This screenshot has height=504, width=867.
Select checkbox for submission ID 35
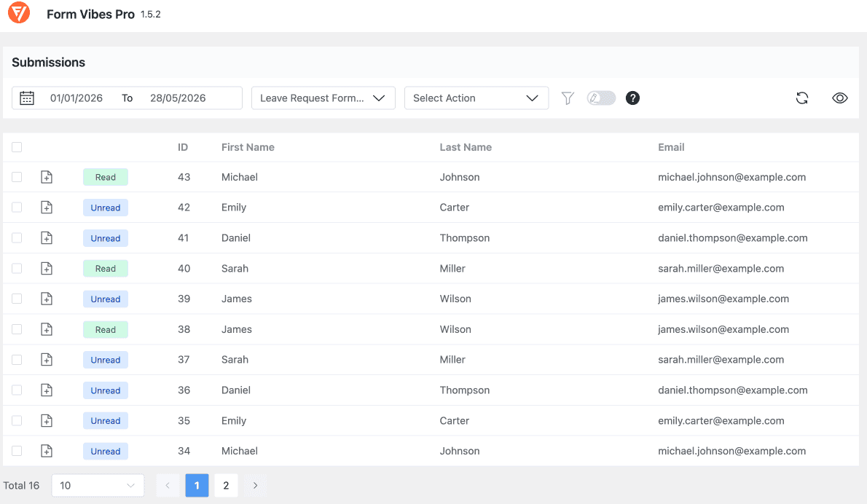click(17, 420)
